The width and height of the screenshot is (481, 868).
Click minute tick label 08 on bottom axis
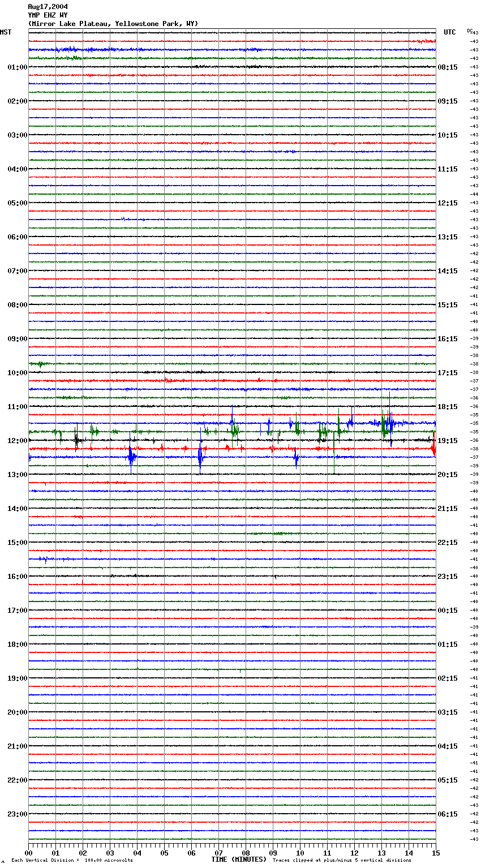coord(246,853)
